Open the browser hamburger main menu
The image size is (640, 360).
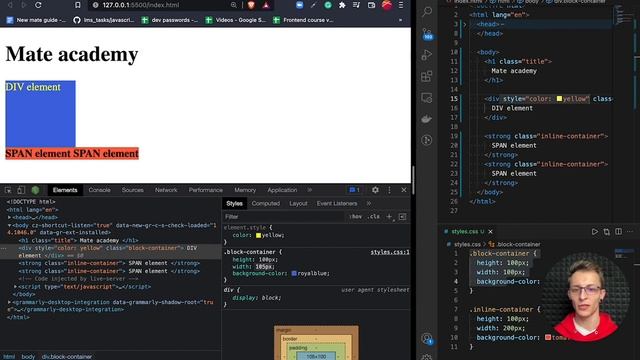(401, 5)
